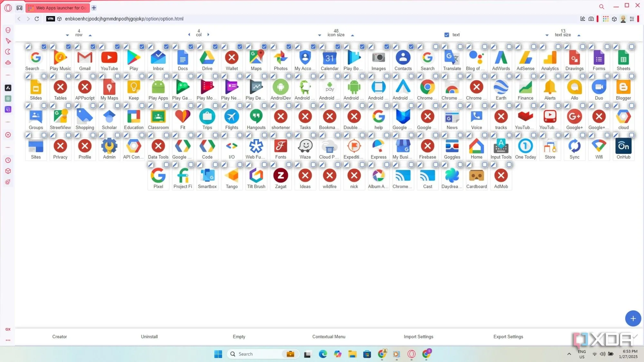Select the Uninstall option
This screenshot has width=644, height=362.
point(149,337)
